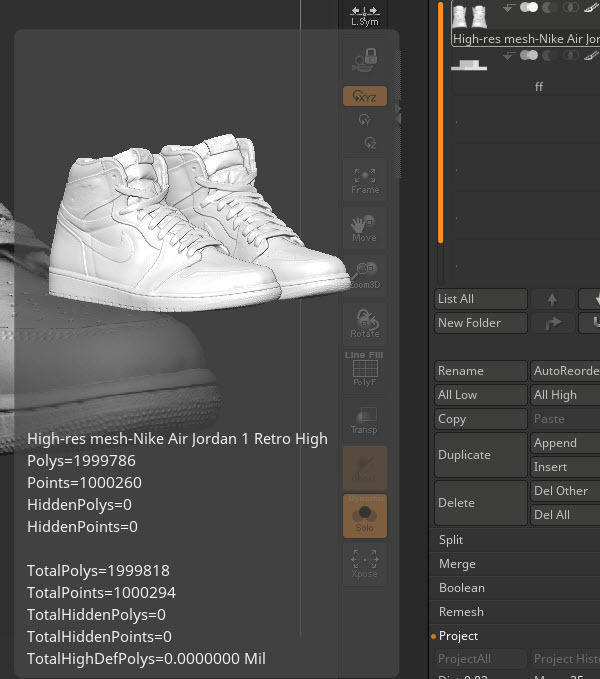Toggle PolyF line fill display
The height and width of the screenshot is (679, 600).
[365, 369]
